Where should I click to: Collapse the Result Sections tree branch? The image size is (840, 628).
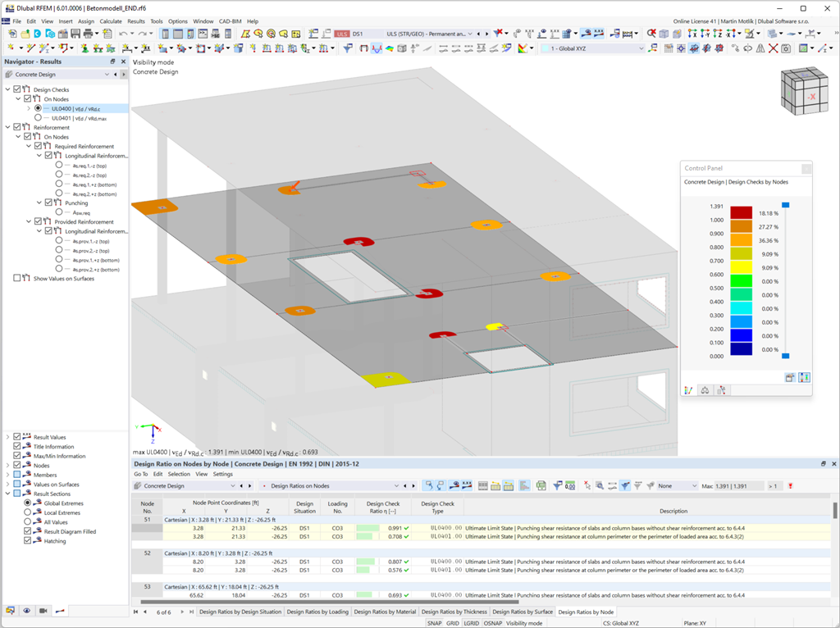[x=7, y=494]
